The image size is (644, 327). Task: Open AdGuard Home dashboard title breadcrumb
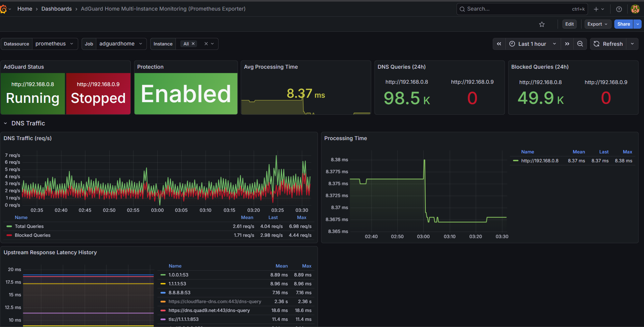coord(163,9)
